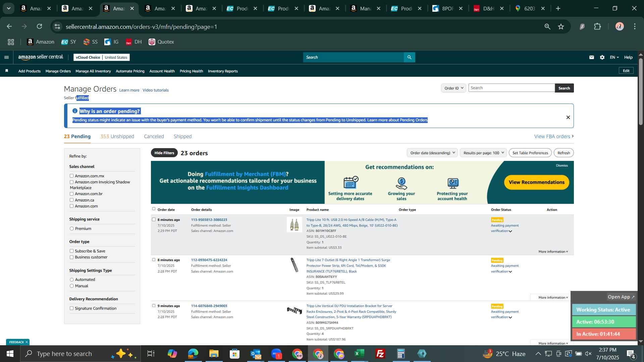Click the bookmark flag icon in nav bar

click(7, 71)
